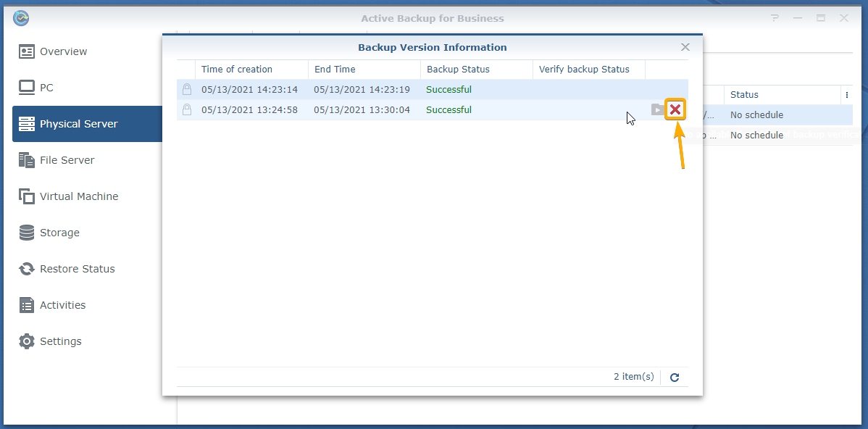
Task: Open File Server section
Action: click(x=67, y=160)
